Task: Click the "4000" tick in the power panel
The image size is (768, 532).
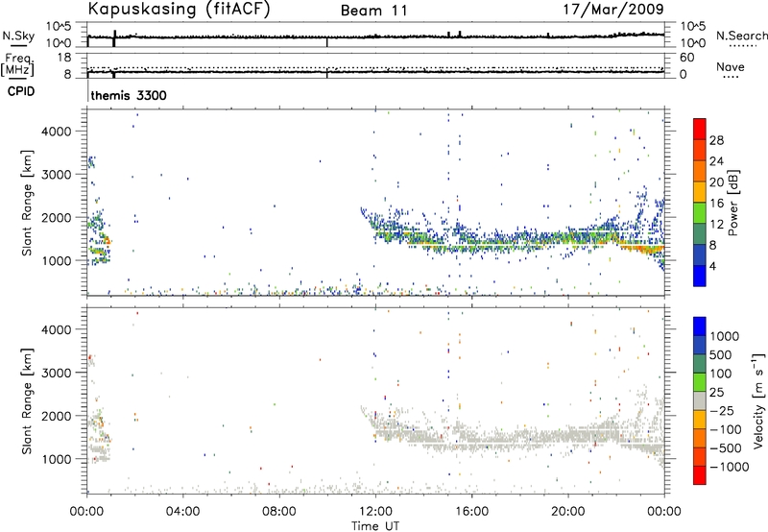Action: [57, 132]
